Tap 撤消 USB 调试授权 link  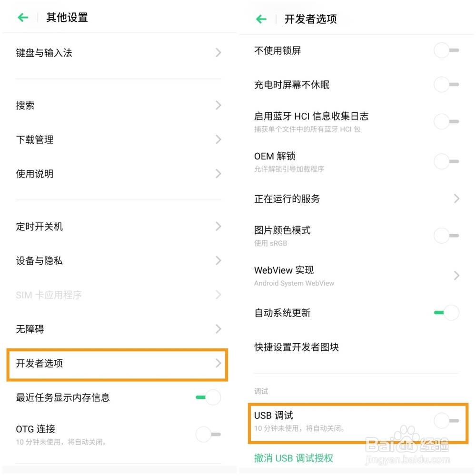[294, 458]
